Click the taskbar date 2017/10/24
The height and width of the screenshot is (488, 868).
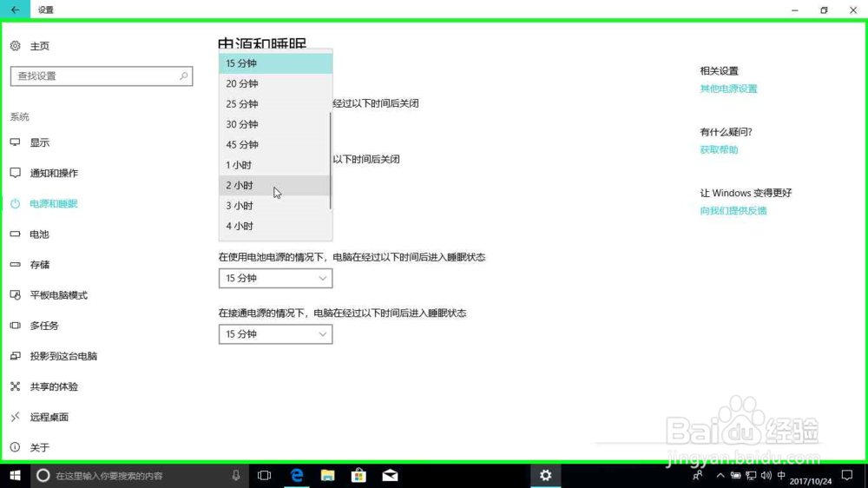pyautogui.click(x=811, y=481)
